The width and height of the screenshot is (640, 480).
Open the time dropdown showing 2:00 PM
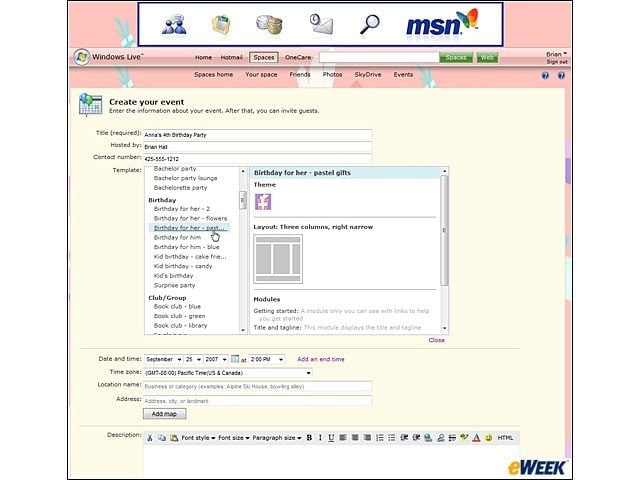click(267, 359)
